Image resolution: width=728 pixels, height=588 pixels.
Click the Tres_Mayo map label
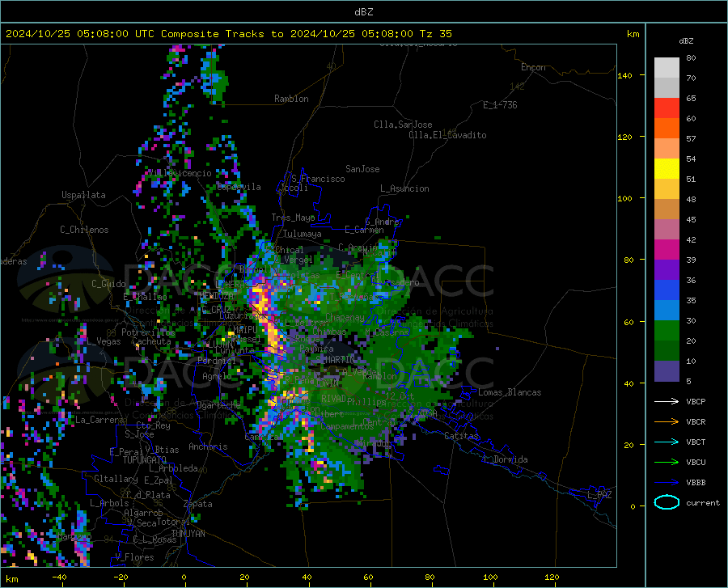coord(293,218)
